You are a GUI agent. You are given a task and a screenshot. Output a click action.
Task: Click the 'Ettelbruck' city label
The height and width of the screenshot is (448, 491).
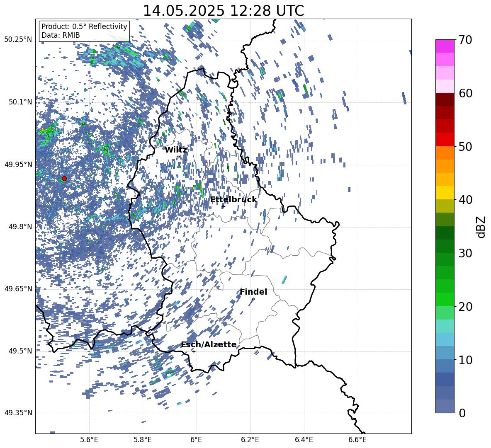233,200
